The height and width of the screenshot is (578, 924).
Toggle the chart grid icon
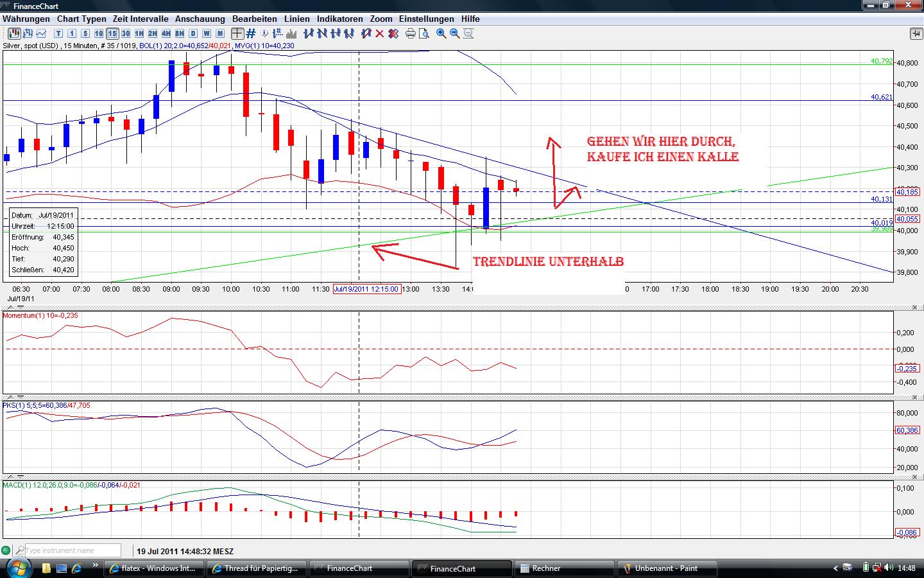pos(251,33)
